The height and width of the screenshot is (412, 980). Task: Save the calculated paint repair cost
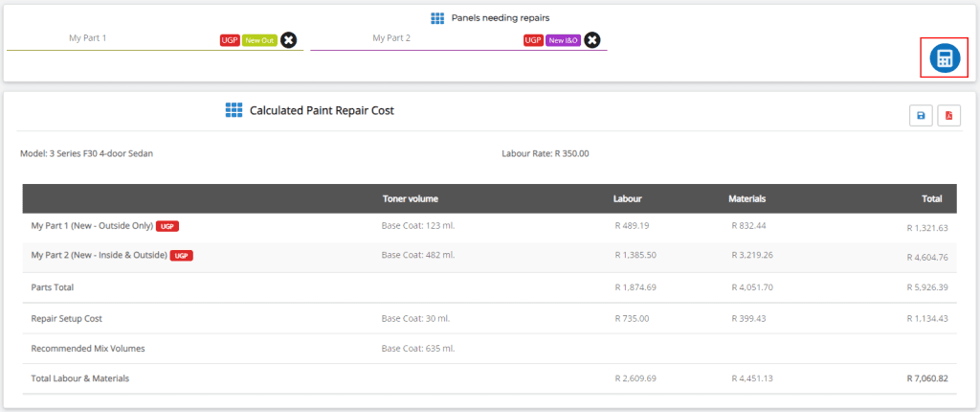tap(921, 116)
